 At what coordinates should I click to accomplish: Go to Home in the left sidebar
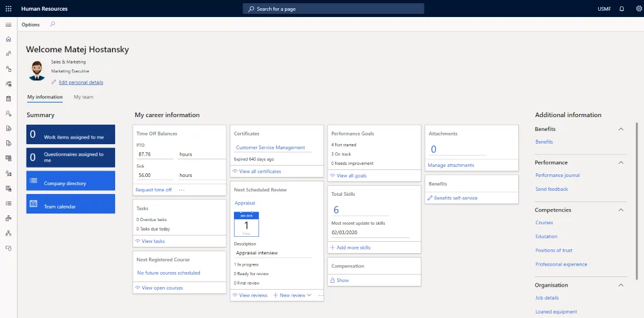click(8, 39)
